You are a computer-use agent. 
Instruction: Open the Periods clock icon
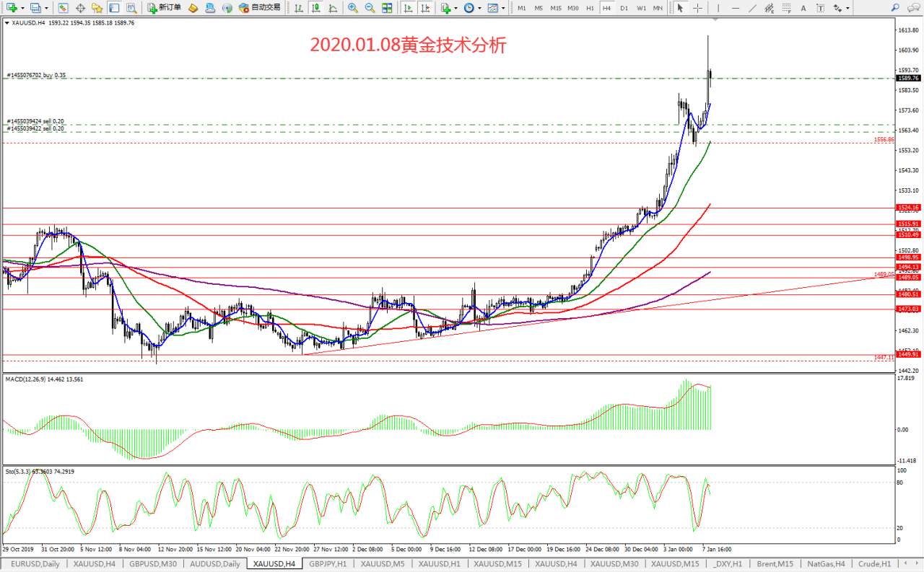coord(469,7)
